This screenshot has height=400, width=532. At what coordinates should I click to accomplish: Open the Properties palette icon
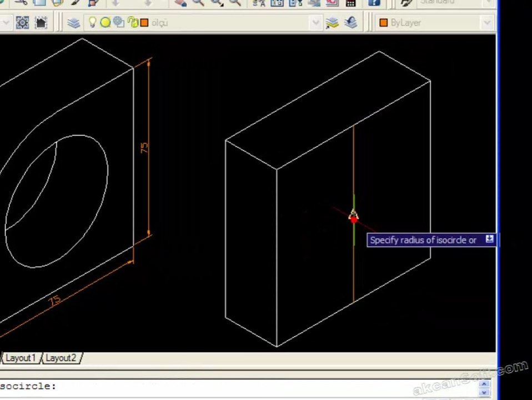click(259, 3)
